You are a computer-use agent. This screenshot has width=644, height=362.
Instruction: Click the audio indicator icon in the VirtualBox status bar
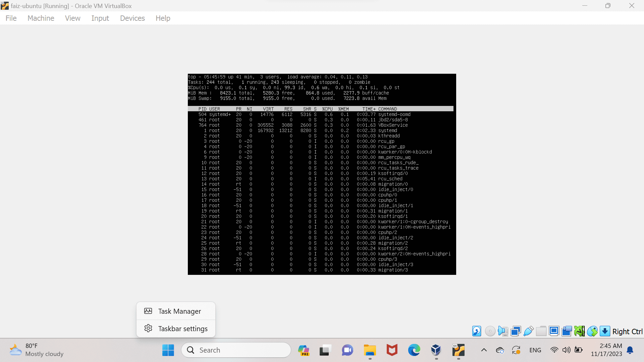[x=503, y=331]
